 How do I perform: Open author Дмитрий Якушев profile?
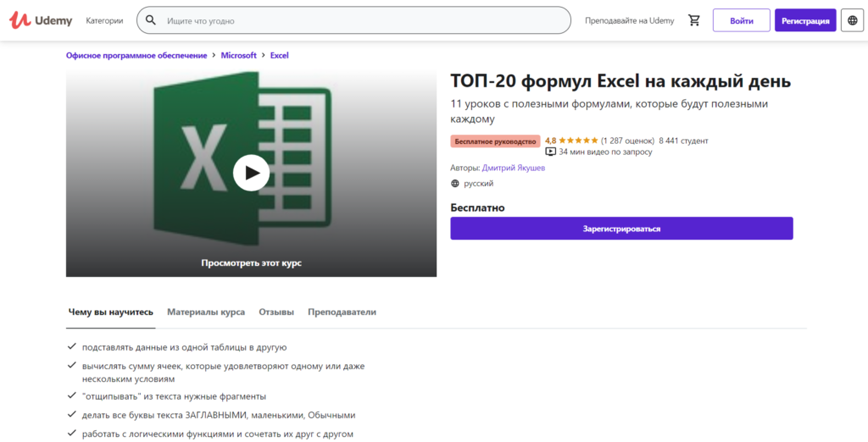514,168
